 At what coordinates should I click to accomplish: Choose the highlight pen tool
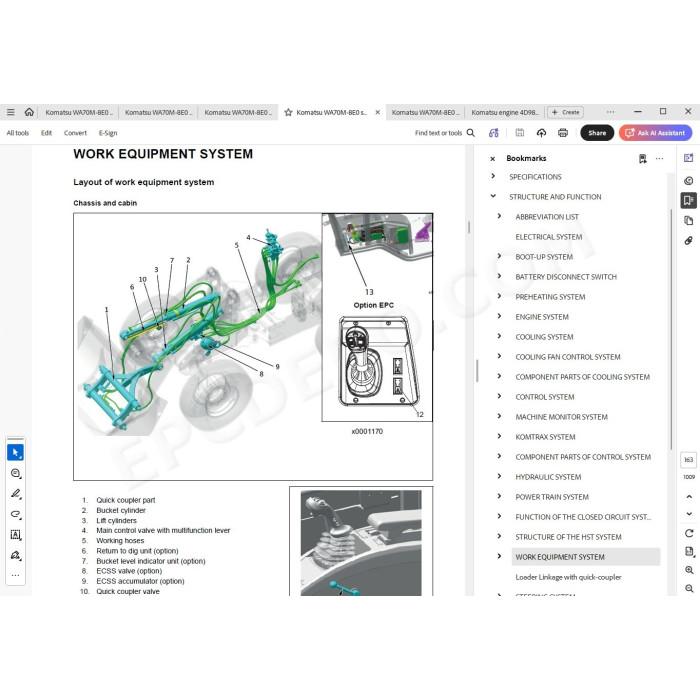point(16,494)
